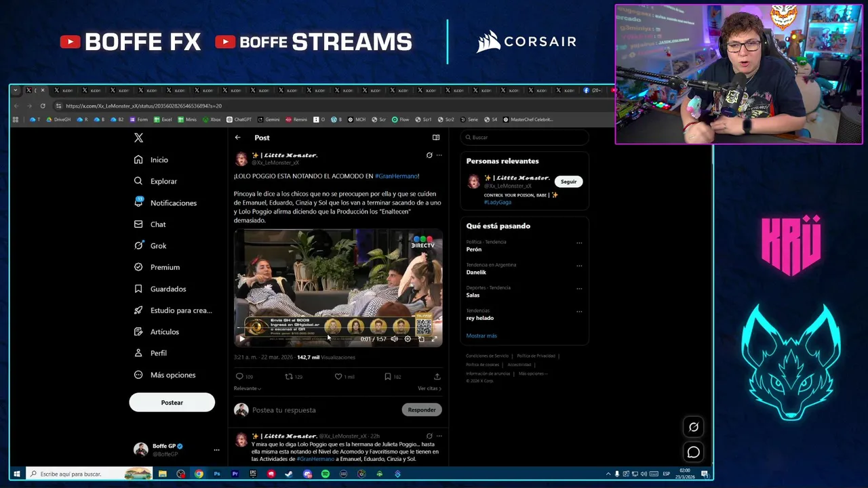Click Seguir for Little Monster

coord(568,182)
